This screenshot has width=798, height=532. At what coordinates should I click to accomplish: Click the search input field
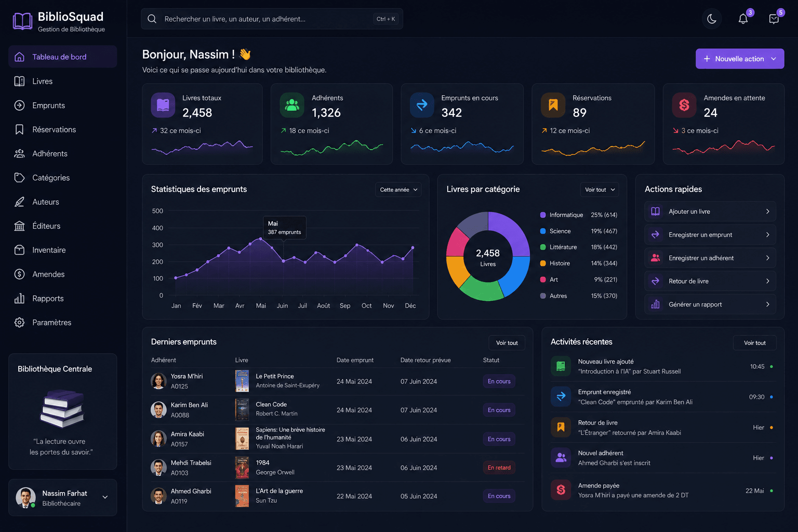tap(272, 19)
